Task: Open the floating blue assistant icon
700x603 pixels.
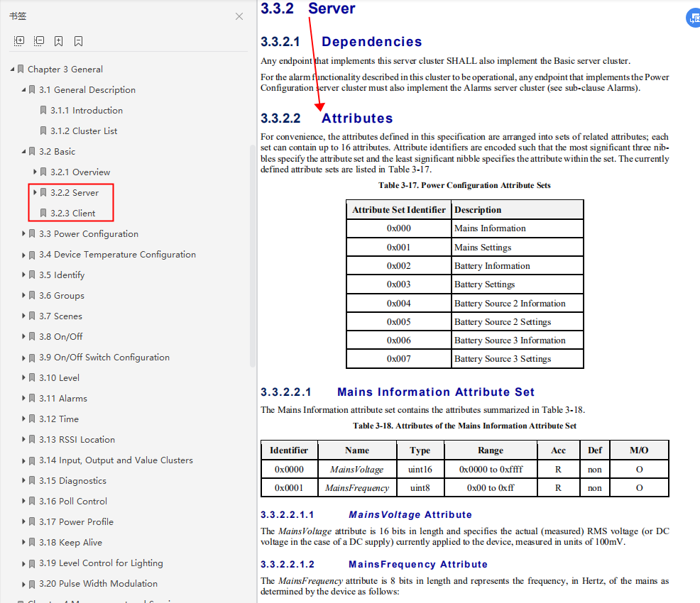Action: click(x=694, y=18)
